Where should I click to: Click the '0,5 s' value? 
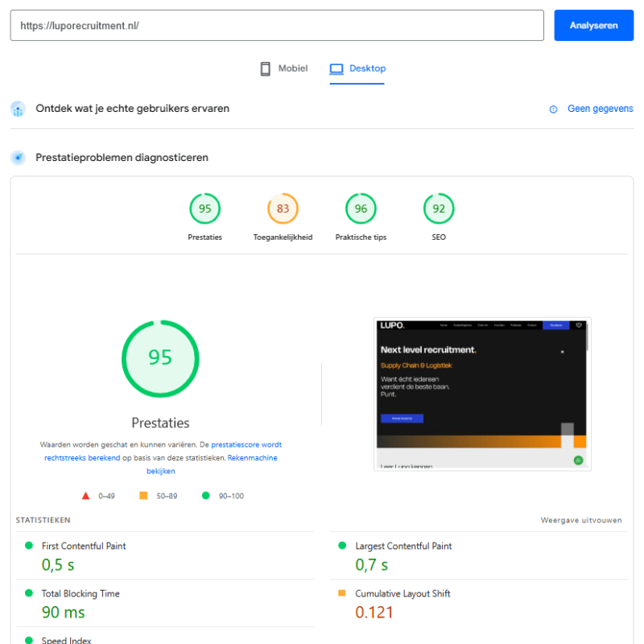[58, 565]
